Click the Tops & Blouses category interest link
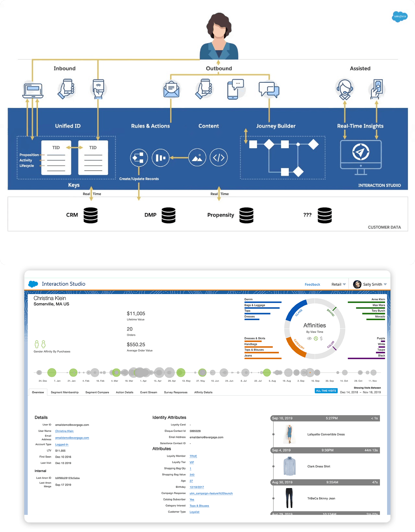 click(x=199, y=506)
